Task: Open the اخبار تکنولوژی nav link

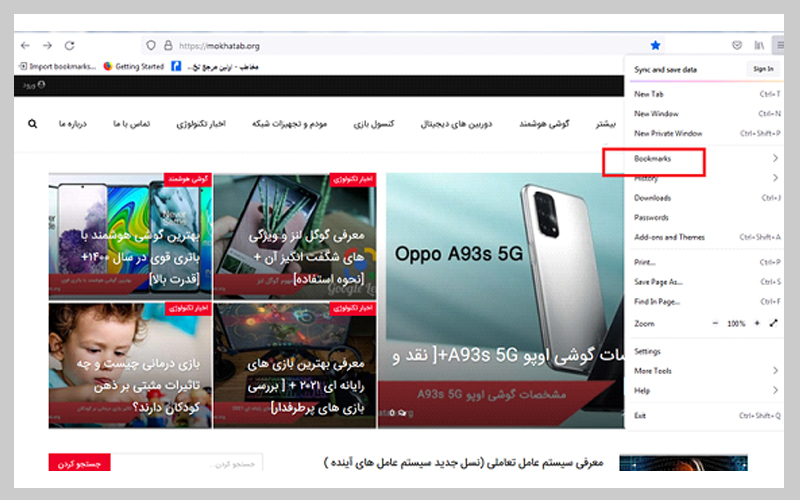Action: tap(201, 123)
